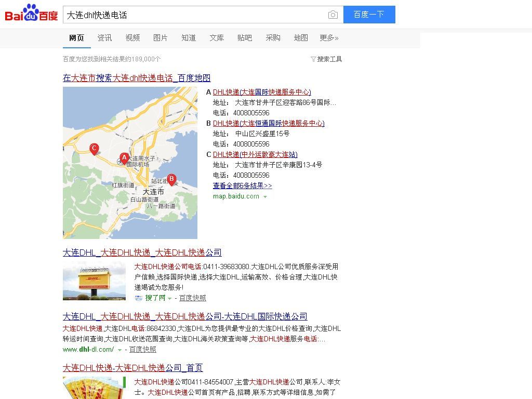Click result count text 约189,000个

pyautogui.click(x=144, y=59)
